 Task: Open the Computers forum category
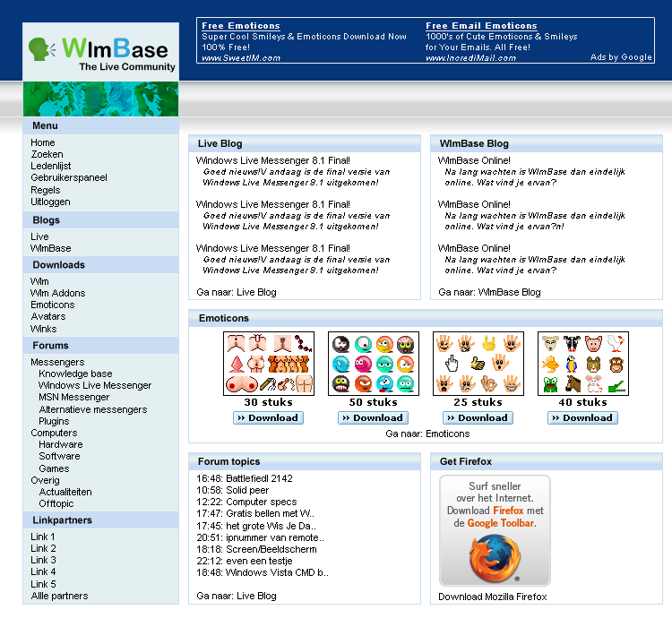[54, 433]
